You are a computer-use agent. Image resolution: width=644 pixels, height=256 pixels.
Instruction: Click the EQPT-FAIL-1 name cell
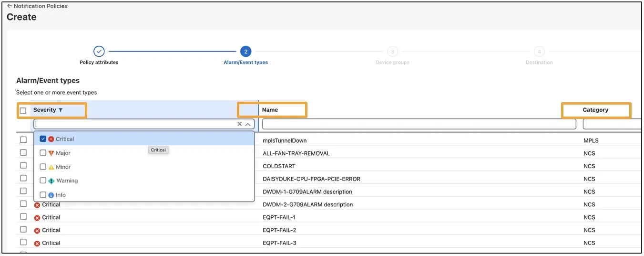pyautogui.click(x=279, y=217)
